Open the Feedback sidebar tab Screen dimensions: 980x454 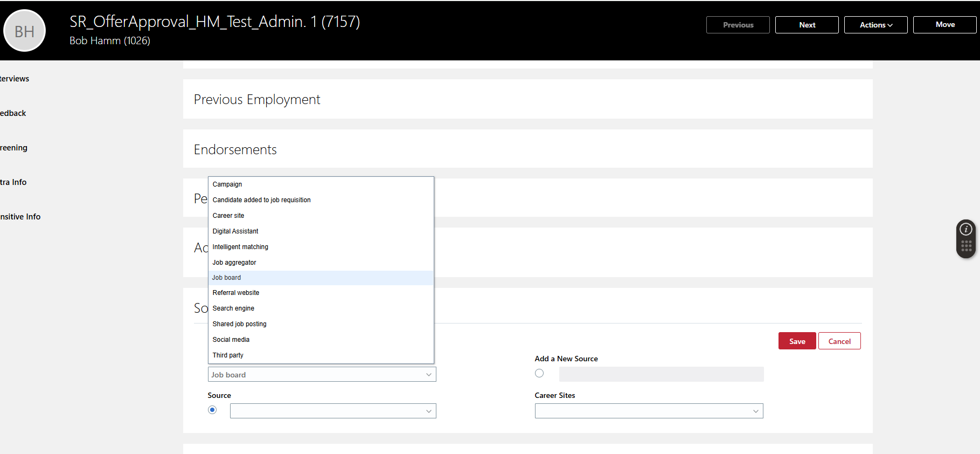(x=13, y=113)
